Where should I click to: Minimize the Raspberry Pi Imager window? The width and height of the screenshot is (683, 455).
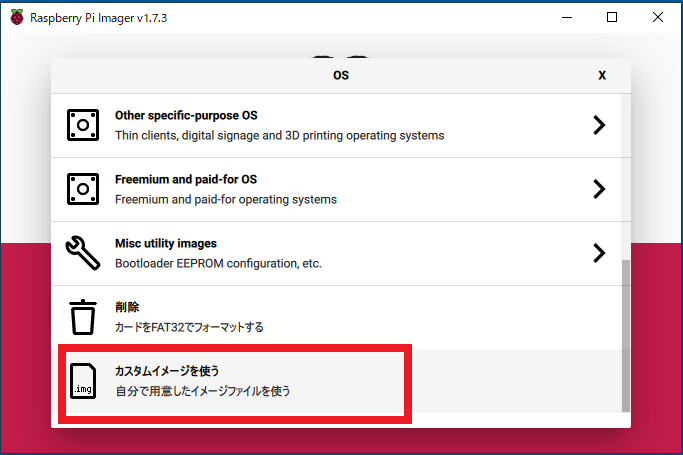pyautogui.click(x=567, y=17)
